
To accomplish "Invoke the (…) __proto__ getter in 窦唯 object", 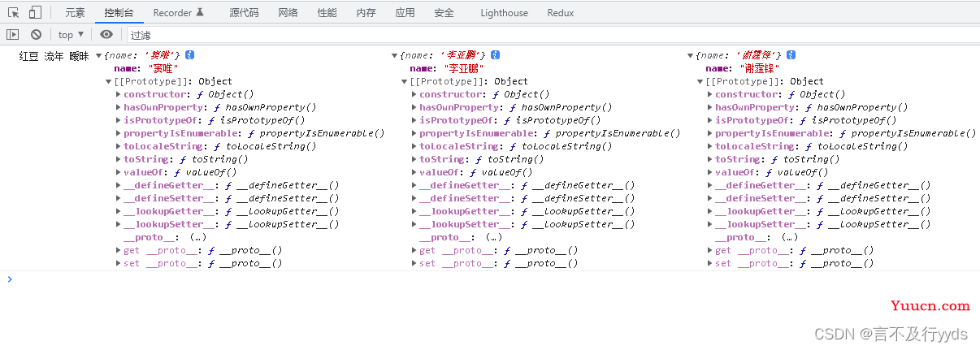I will click(197, 237).
